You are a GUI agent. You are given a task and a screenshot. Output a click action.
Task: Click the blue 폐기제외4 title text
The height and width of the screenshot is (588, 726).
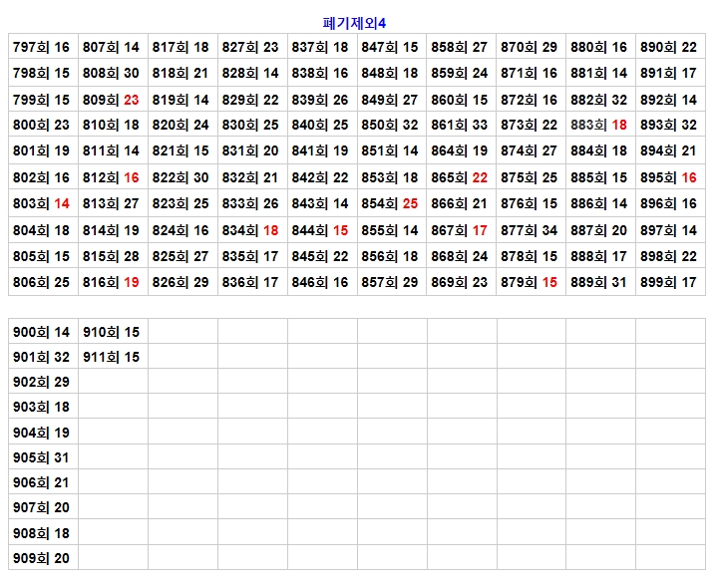coord(362,23)
